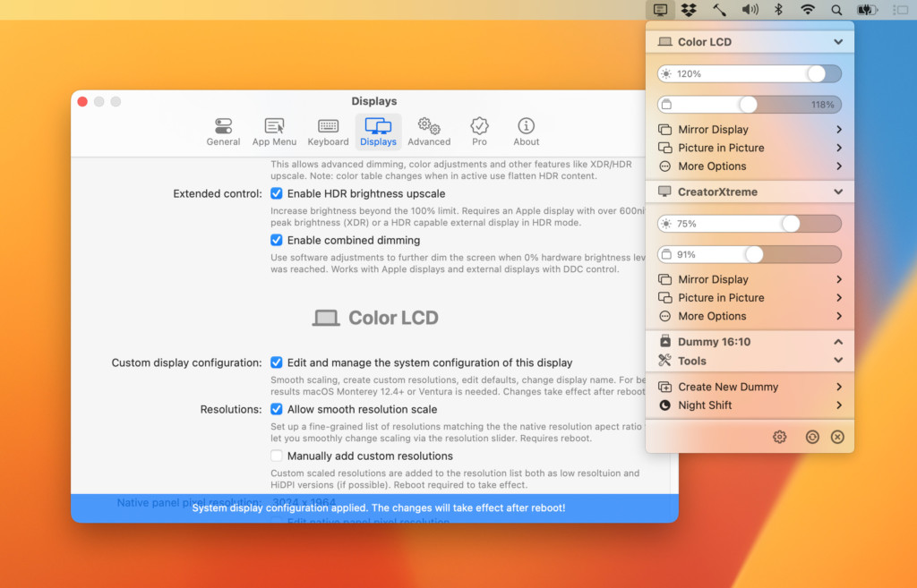Switch to the Pro tab
The width and height of the screenshot is (917, 588).
point(479,132)
